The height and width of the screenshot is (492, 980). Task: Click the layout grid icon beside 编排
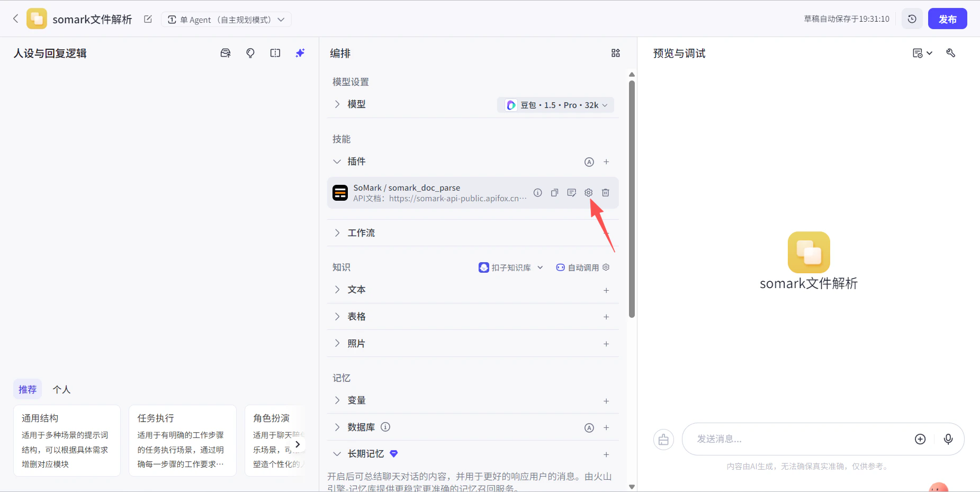(615, 53)
